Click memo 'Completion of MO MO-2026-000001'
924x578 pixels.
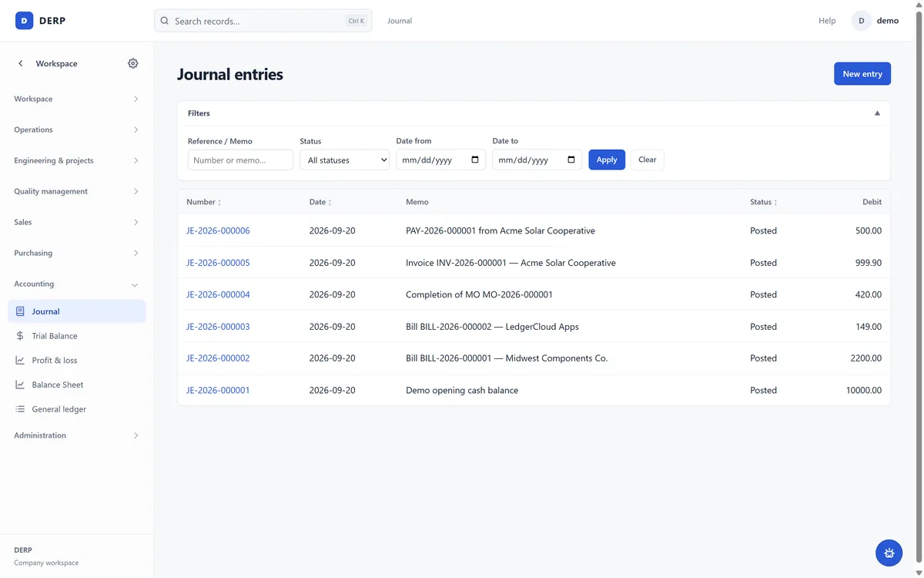coord(479,294)
